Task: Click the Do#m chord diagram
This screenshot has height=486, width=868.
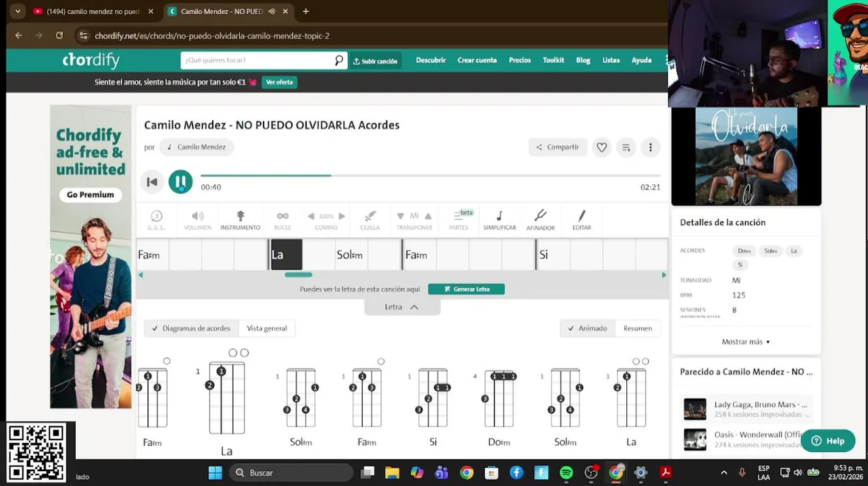Action: [499, 406]
